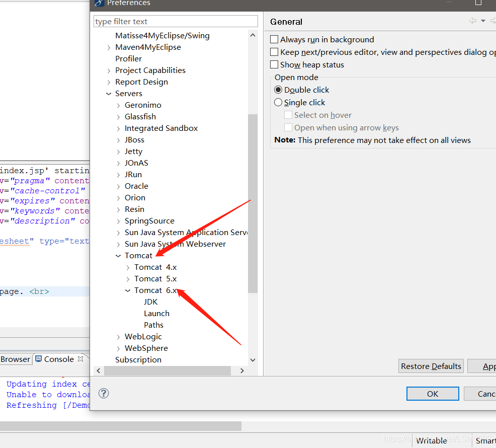Click Restore Defaults button

click(x=431, y=366)
